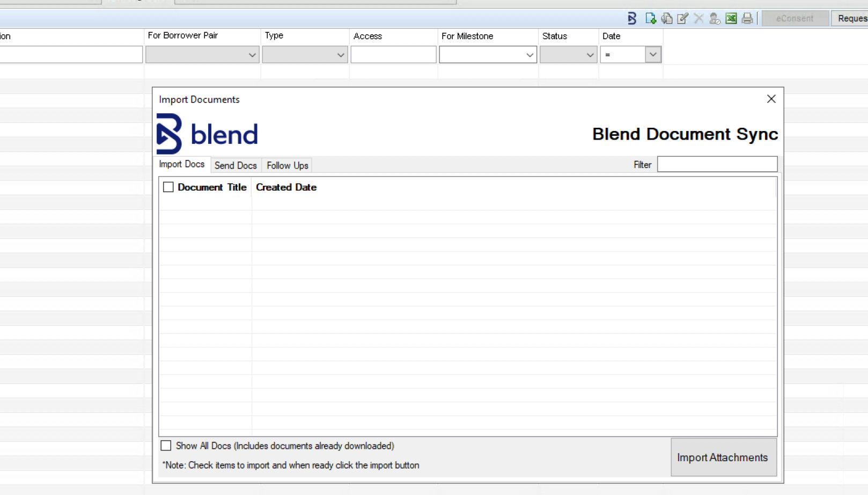
Task: Click the delete X toolbar icon
Action: (698, 18)
